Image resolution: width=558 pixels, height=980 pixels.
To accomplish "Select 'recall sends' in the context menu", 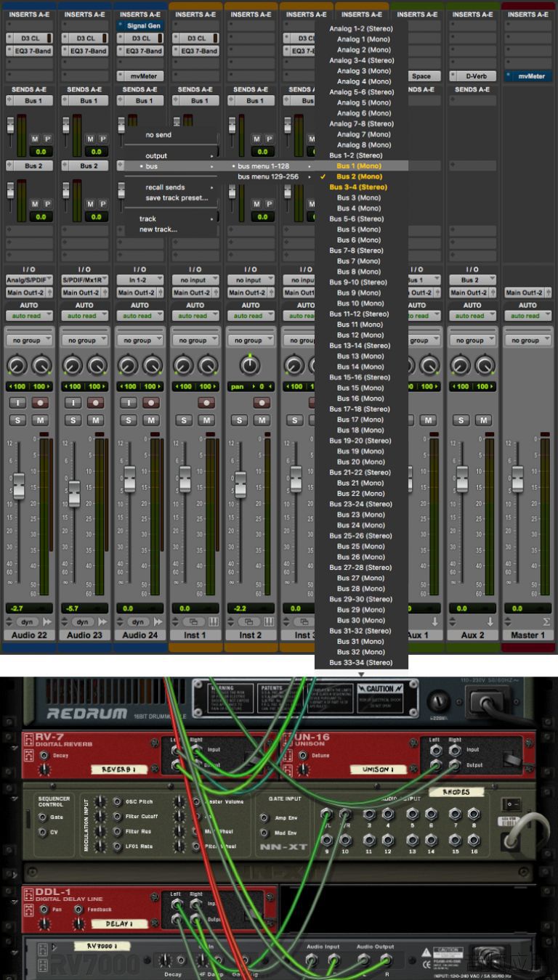I will (165, 187).
